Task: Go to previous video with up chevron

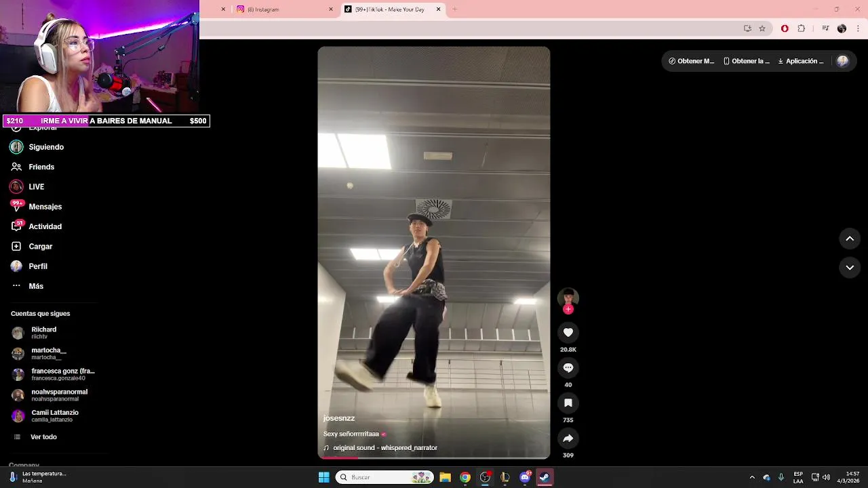Action: coord(850,239)
